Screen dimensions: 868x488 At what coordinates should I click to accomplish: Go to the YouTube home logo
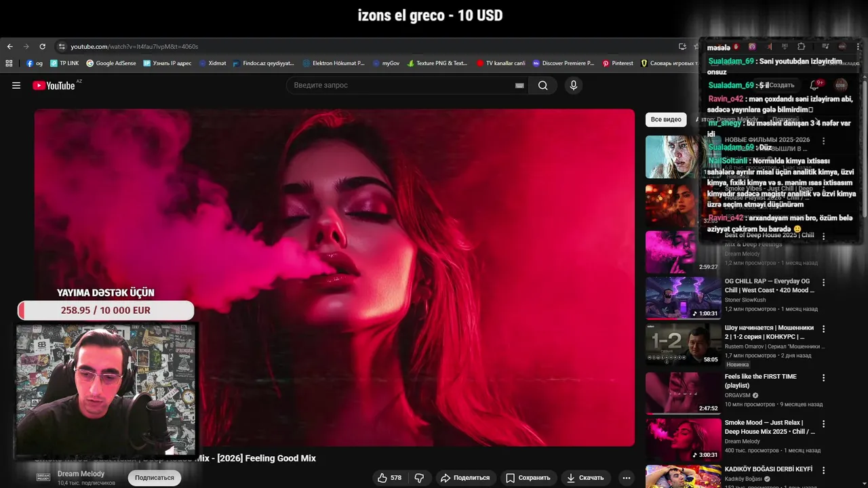(x=54, y=85)
